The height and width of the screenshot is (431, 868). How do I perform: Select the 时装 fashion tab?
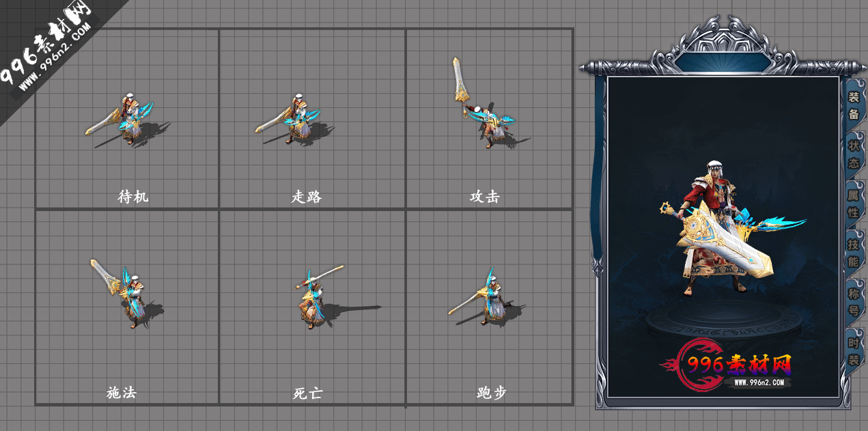854,351
